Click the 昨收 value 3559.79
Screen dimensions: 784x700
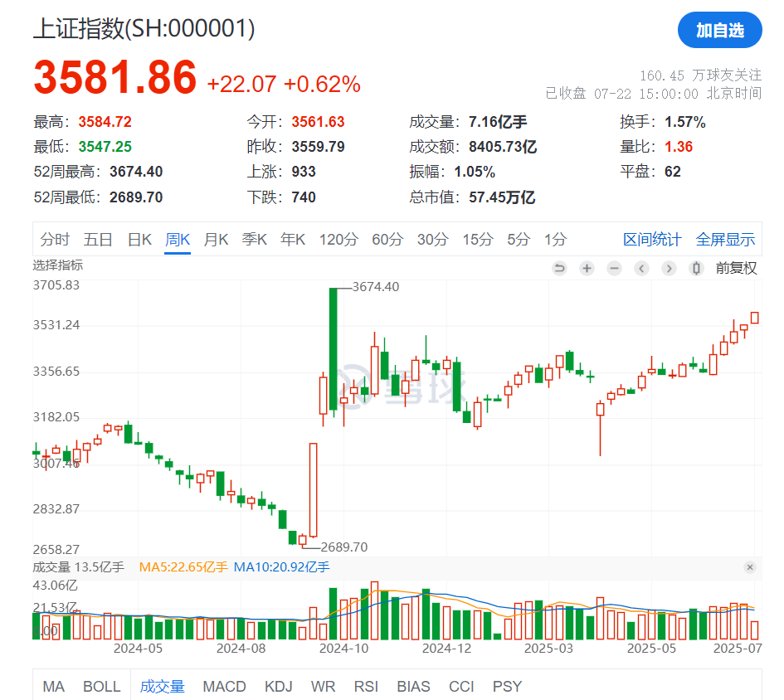click(319, 147)
